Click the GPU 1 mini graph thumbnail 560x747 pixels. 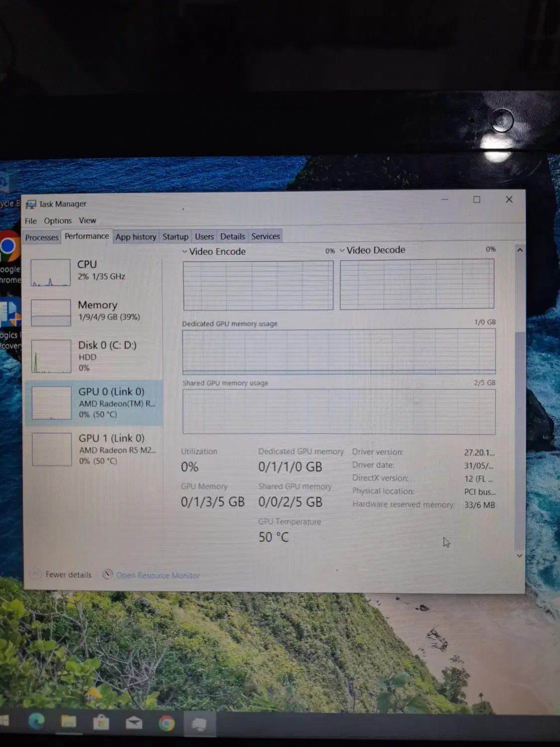(52, 449)
